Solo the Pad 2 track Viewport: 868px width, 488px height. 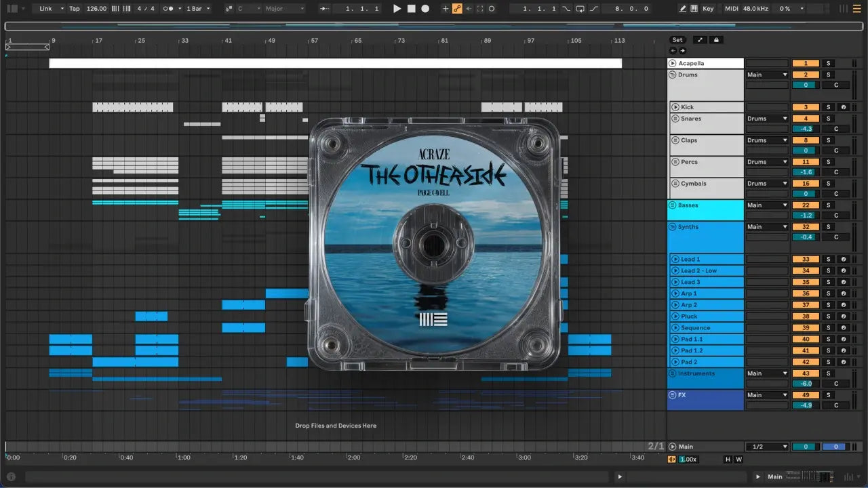coord(828,362)
